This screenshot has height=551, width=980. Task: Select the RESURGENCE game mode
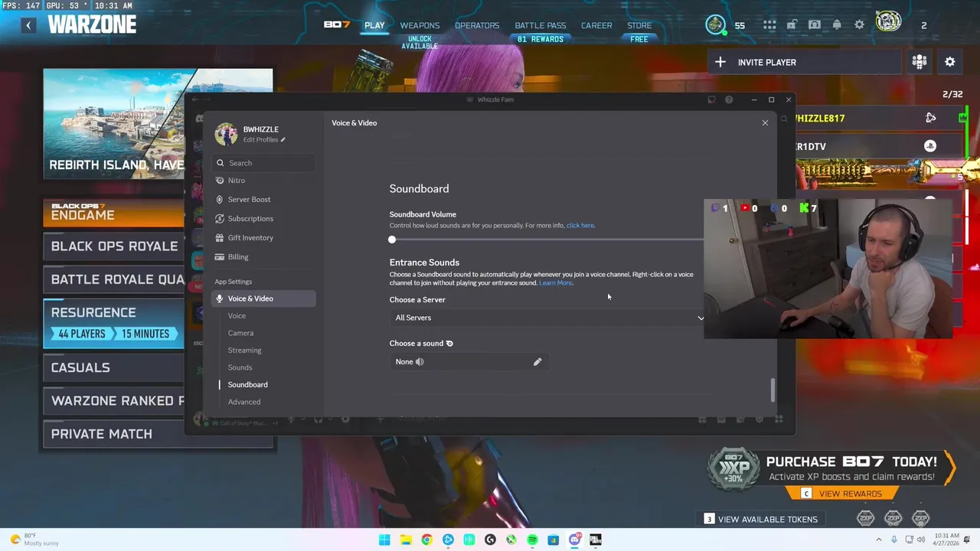pyautogui.click(x=113, y=323)
